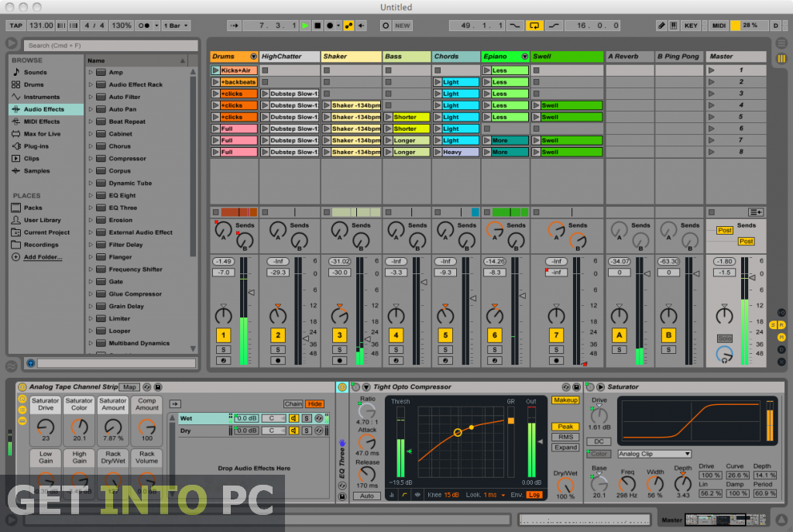
Task: Enable Draw Mode pencil icon
Action: click(661, 26)
